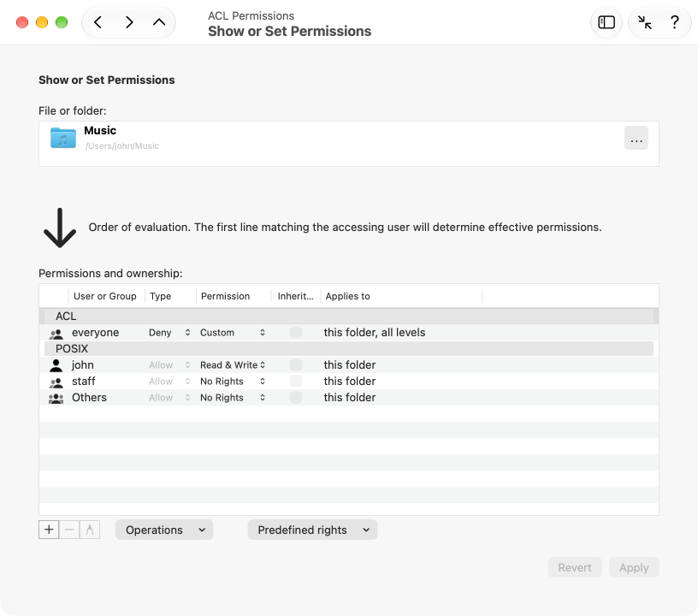Toggle inherited checkbox for john row
The image size is (698, 616).
tap(296, 365)
